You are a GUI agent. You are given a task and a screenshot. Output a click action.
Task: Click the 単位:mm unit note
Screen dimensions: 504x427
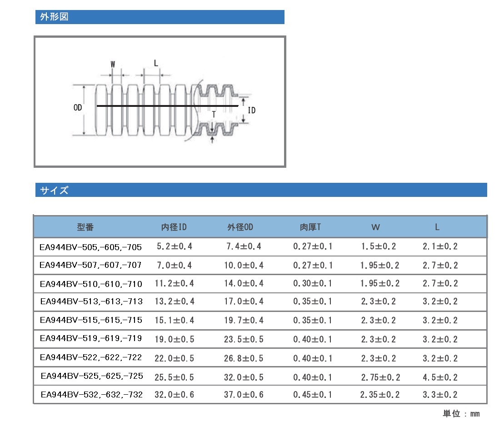[x=461, y=413]
